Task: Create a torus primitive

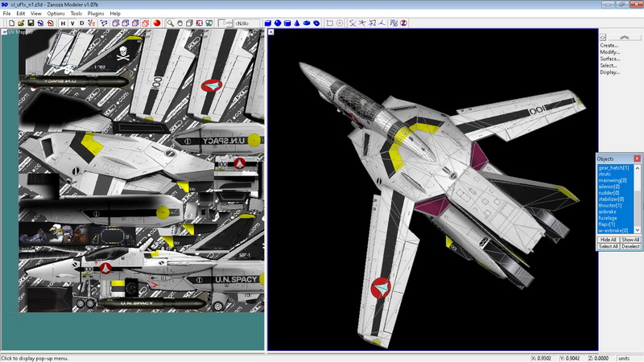Action: click(x=316, y=23)
